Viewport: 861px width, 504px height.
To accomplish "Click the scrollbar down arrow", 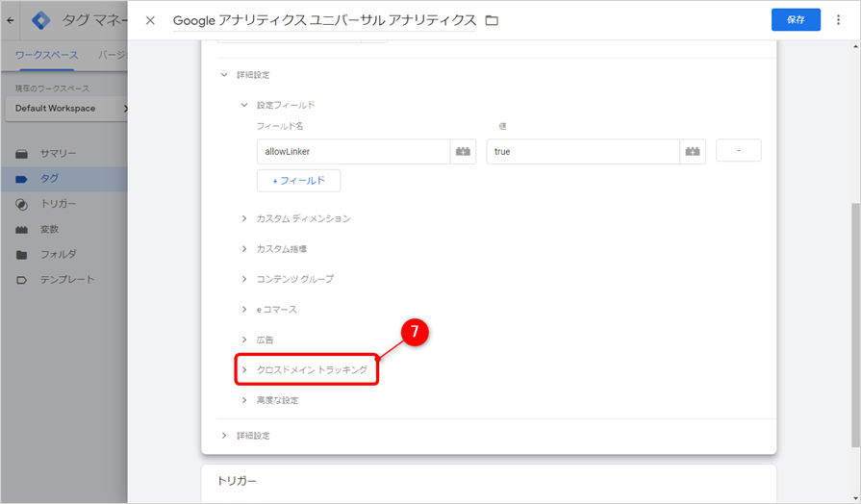I will (855, 498).
